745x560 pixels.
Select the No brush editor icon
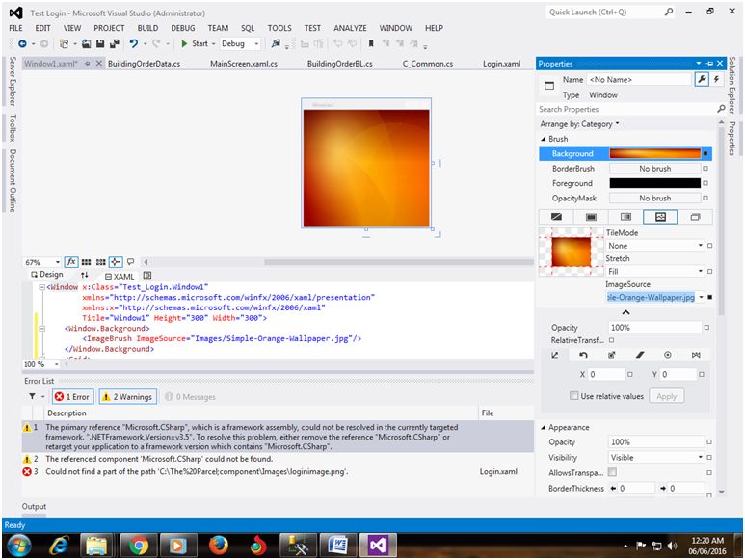556,217
